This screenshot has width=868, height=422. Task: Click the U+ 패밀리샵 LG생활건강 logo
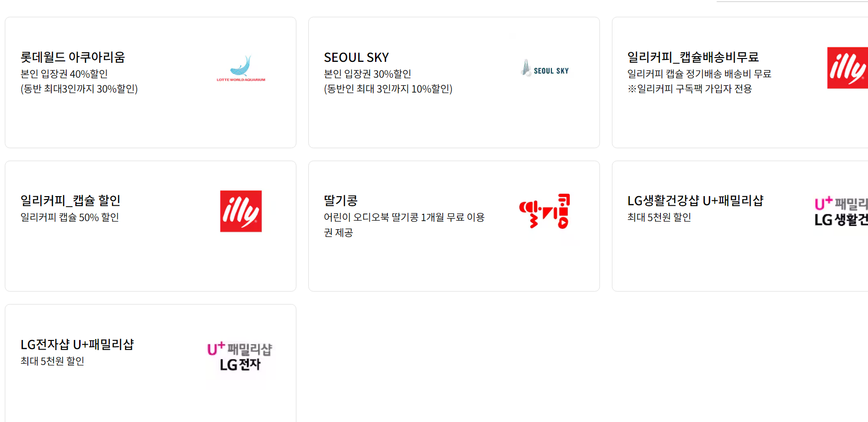coord(841,211)
